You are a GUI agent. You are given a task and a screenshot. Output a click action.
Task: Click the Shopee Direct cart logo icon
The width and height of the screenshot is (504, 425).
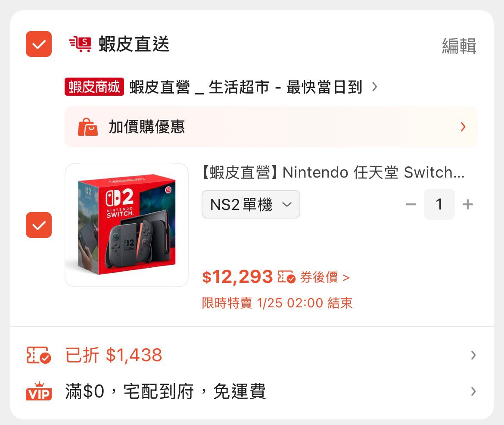pyautogui.click(x=80, y=44)
